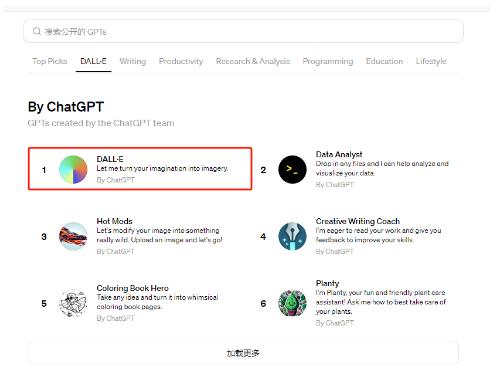Click rank number 5 beside Coloring Book Hero
Screen dimensions: 494x376
pyautogui.click(x=44, y=304)
